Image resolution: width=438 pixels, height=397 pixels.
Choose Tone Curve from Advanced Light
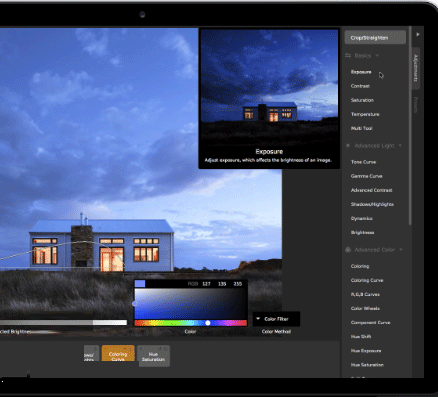pos(363,162)
